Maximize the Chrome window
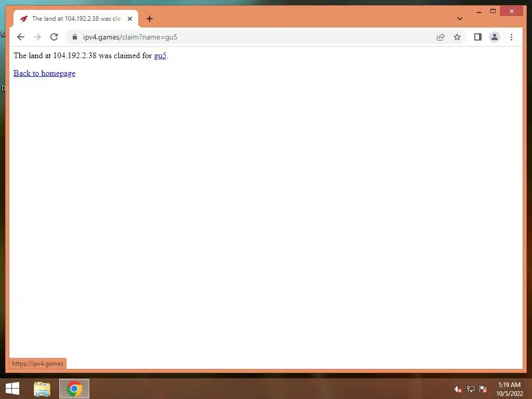This screenshot has height=399, width=532. pyautogui.click(x=493, y=11)
